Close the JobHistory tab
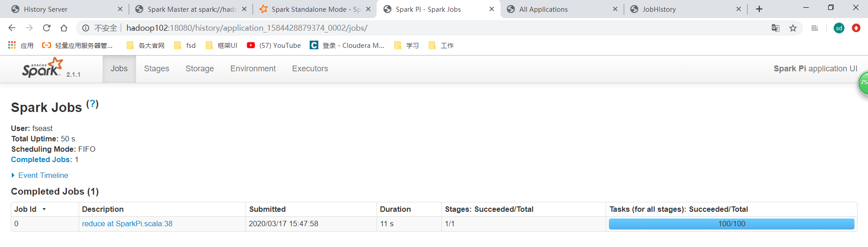Screen dimensions: 868x247 [x=738, y=9]
